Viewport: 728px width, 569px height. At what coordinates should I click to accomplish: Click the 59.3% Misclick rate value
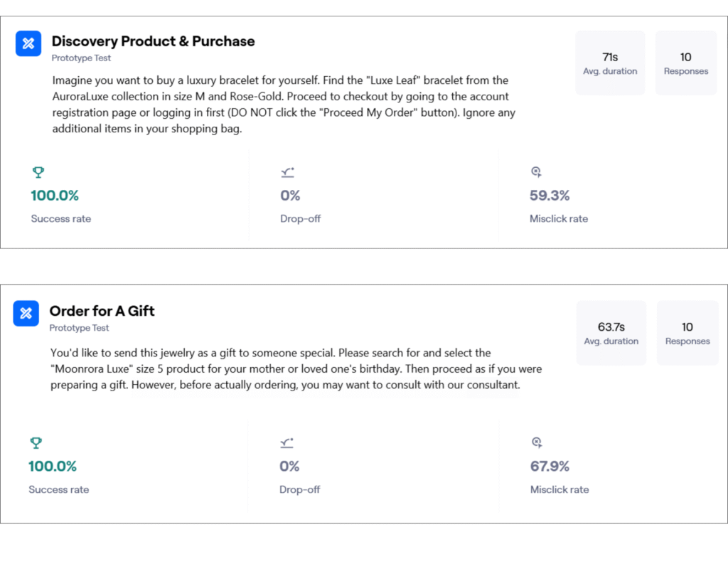pyautogui.click(x=549, y=195)
